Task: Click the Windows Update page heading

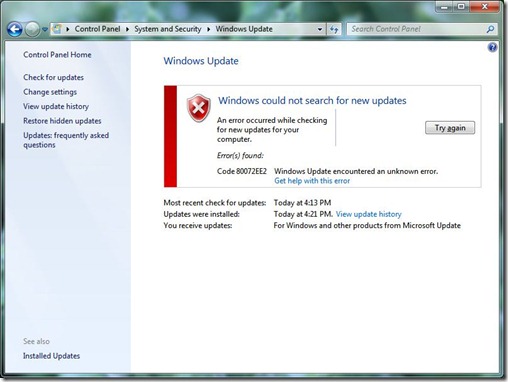Action: 201,61
